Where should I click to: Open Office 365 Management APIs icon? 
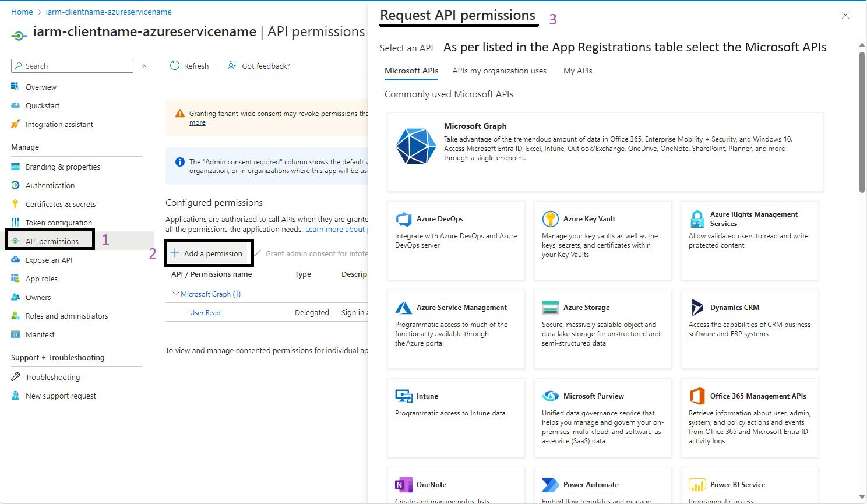point(697,396)
